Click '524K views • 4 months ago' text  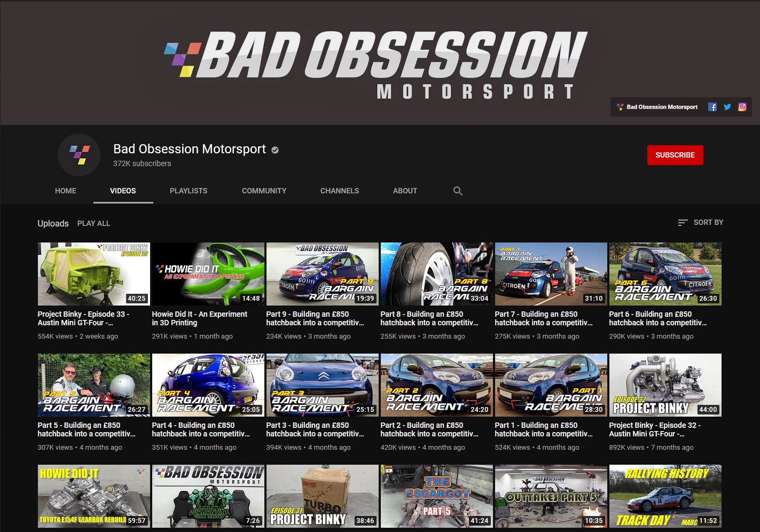[x=537, y=448]
